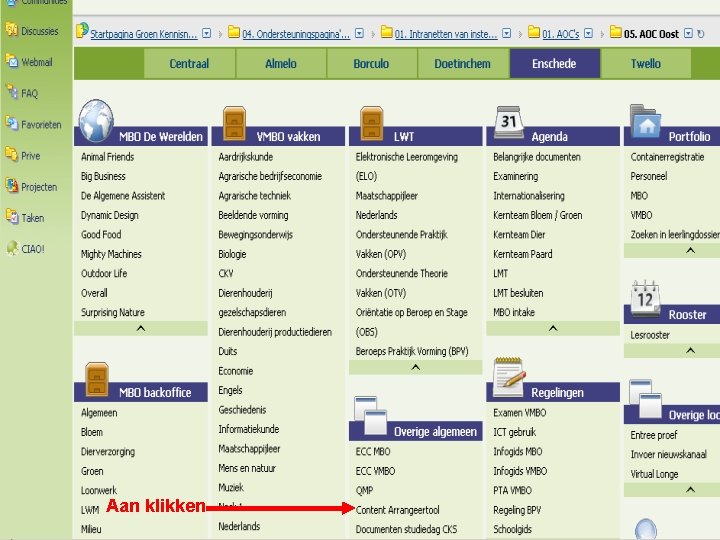Screen dimensions: 720x540
Task: Open dropdown after 04. Ondersteuningspagina'...
Action: pos(360,33)
